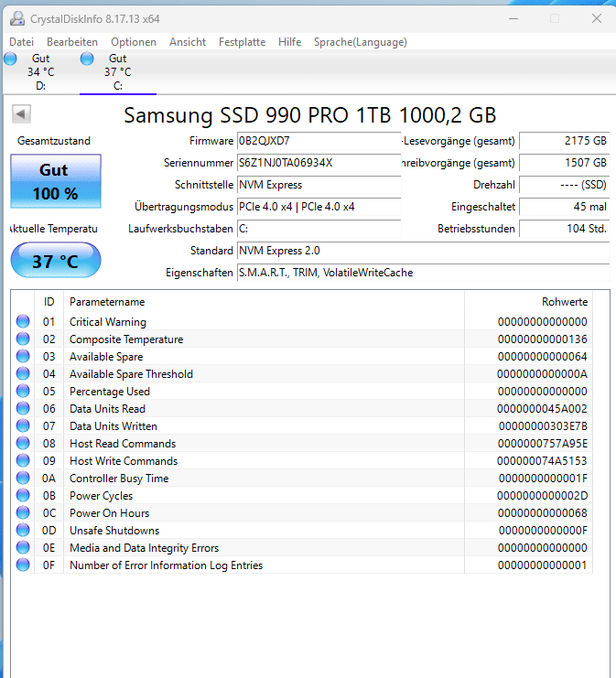The width and height of the screenshot is (616, 678).
Task: Click status orb beside Available Spare Threshold
Action: click(23, 373)
